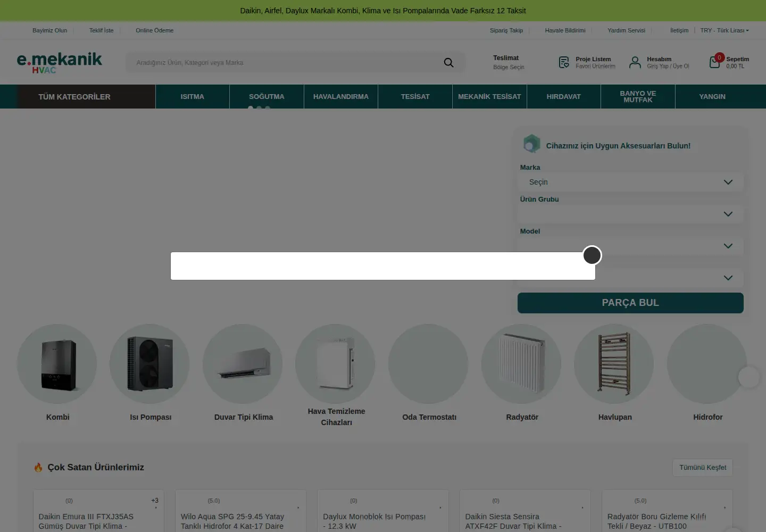The height and width of the screenshot is (532, 766).
Task: Open the Proje Listem favorites icon
Action: 564,63
